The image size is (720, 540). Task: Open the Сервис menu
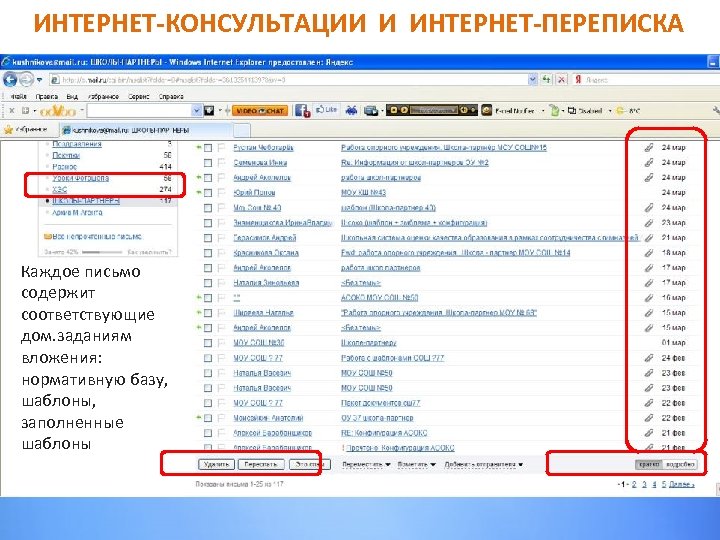(138, 96)
